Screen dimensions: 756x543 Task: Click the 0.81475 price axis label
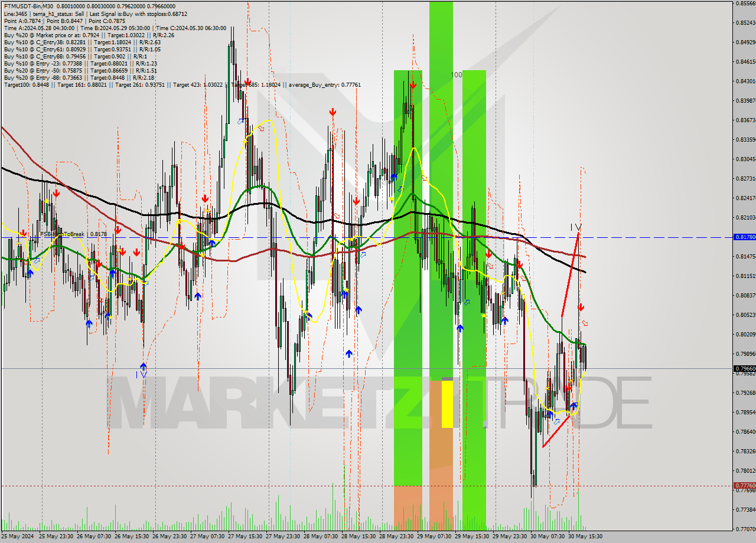[x=745, y=257]
